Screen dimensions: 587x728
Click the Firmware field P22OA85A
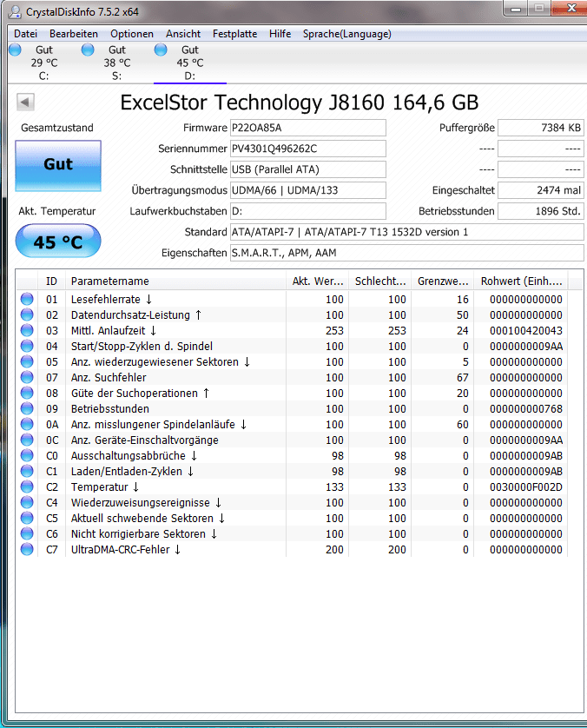(x=307, y=128)
